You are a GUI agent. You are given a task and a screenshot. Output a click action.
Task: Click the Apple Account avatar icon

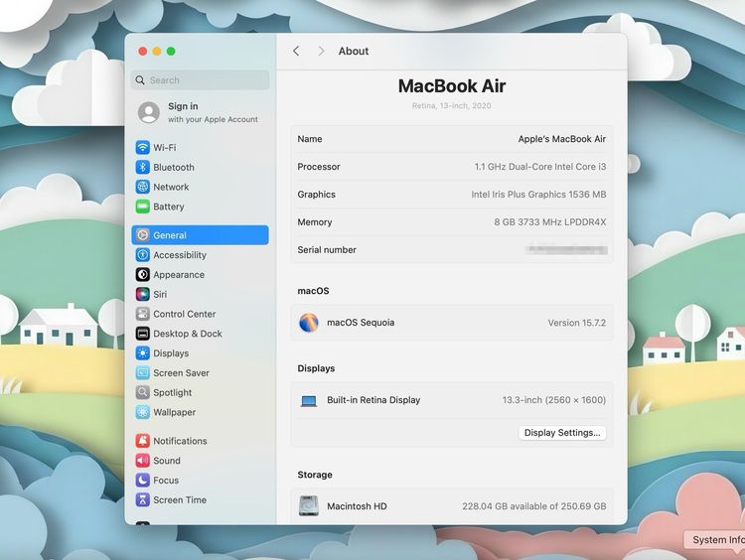[149, 112]
